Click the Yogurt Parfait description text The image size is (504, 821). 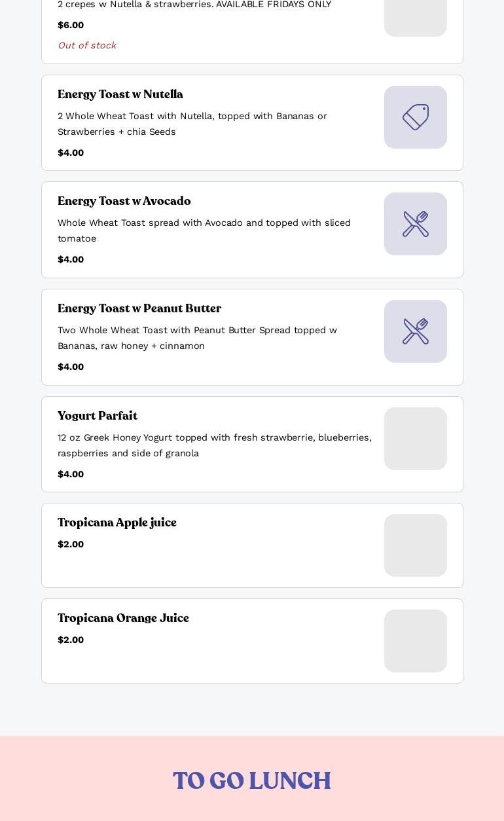(x=214, y=445)
